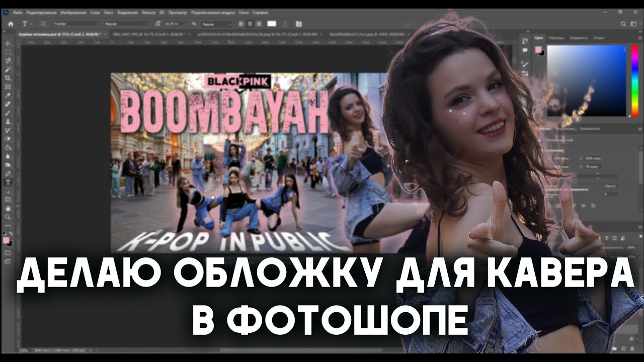The image size is (644, 362).
Task: Click the Home icon in options bar
Action: click(x=11, y=24)
